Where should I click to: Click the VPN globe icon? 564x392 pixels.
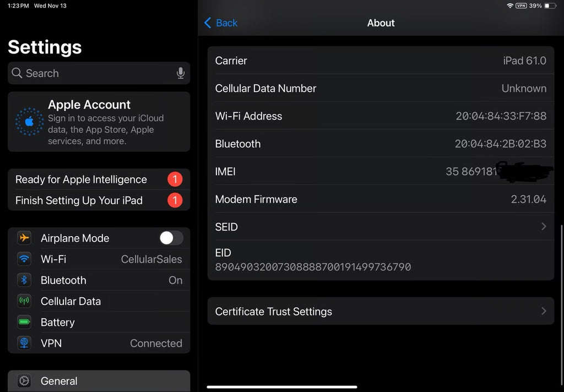tap(24, 343)
